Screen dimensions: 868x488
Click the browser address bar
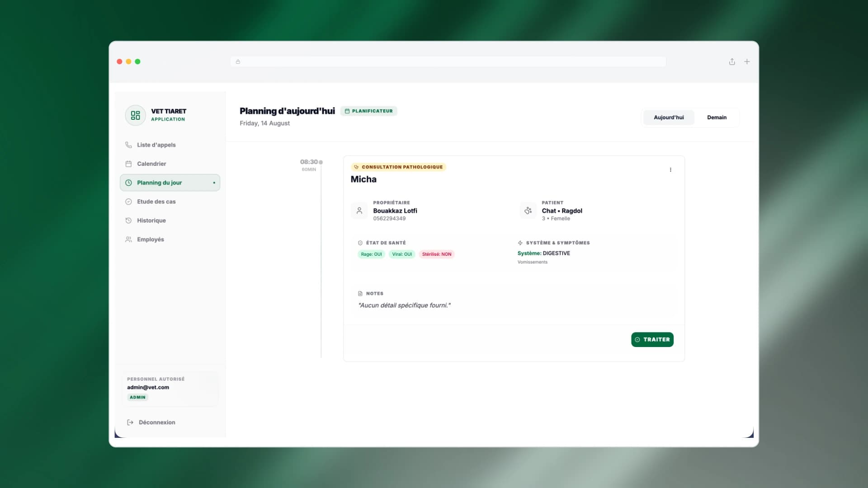pos(448,62)
